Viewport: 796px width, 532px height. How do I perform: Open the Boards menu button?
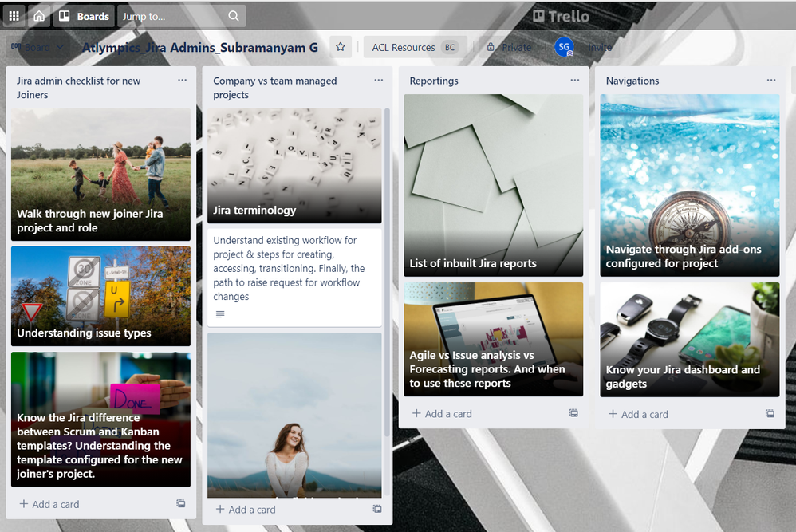85,16
